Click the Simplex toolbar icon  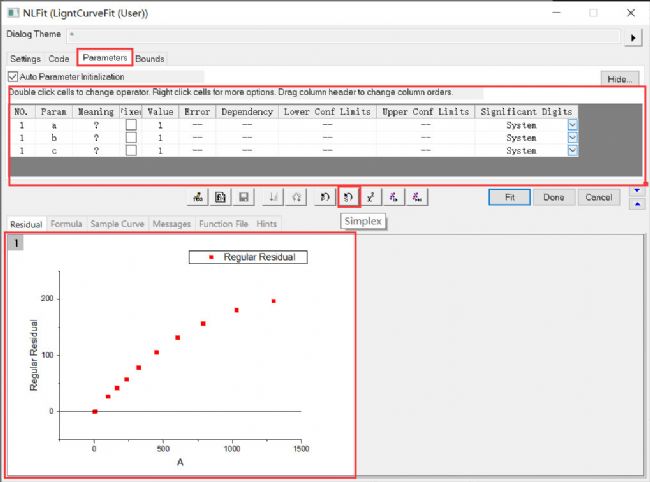(x=348, y=197)
